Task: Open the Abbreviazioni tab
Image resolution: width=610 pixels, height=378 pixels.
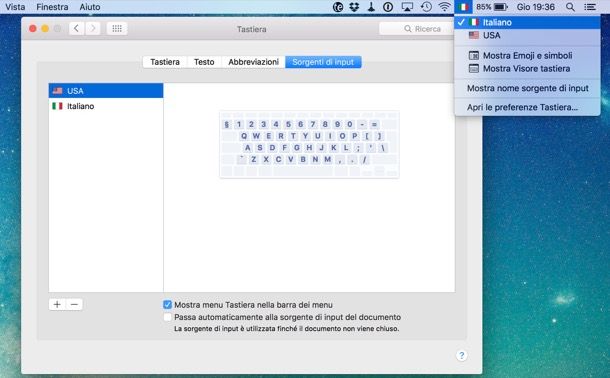Action: pyautogui.click(x=253, y=62)
